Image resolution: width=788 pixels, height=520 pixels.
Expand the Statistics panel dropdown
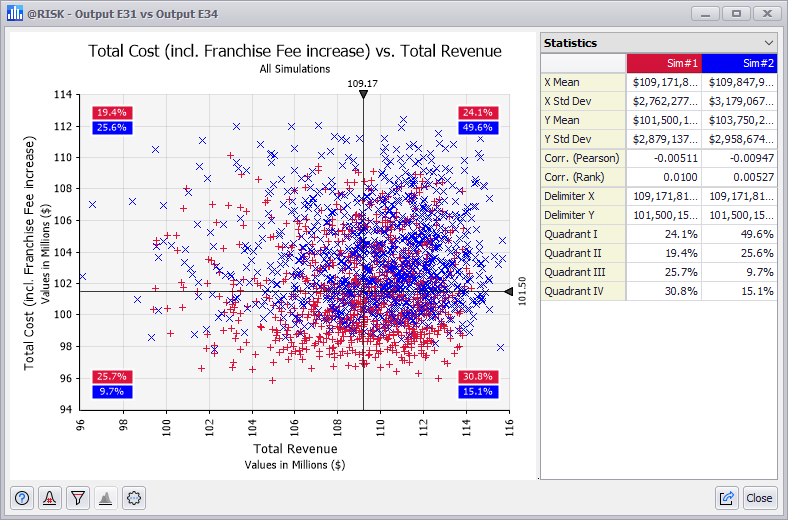click(768, 43)
